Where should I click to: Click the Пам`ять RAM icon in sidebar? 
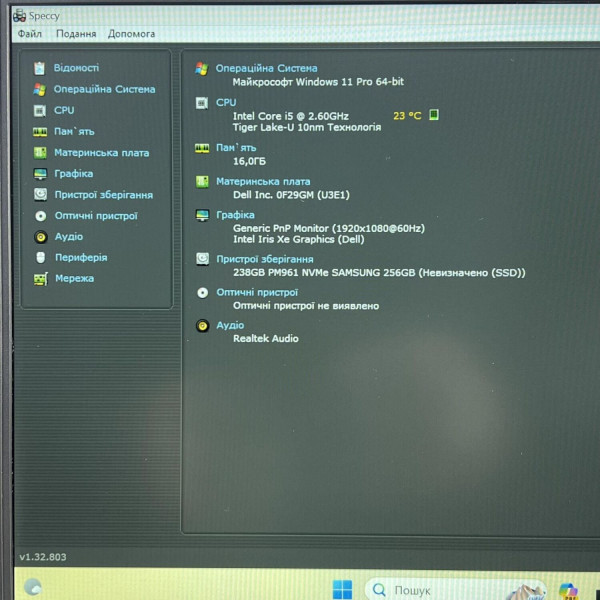pyautogui.click(x=40, y=132)
